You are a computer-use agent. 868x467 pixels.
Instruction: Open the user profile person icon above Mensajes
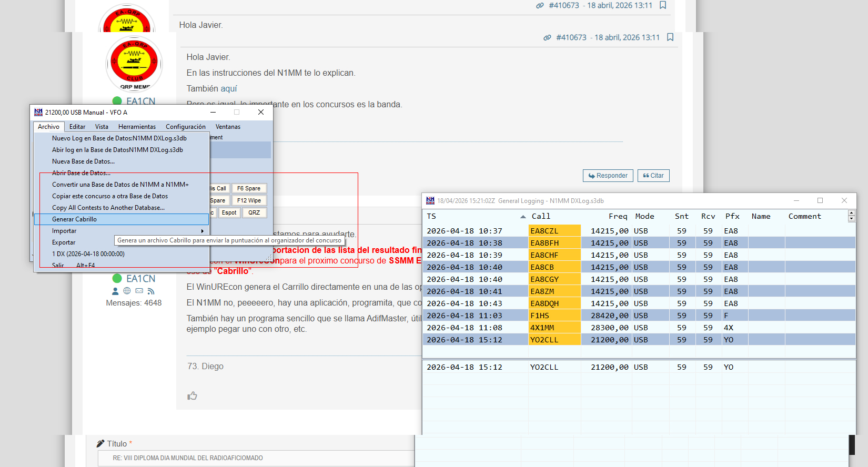coord(116,291)
